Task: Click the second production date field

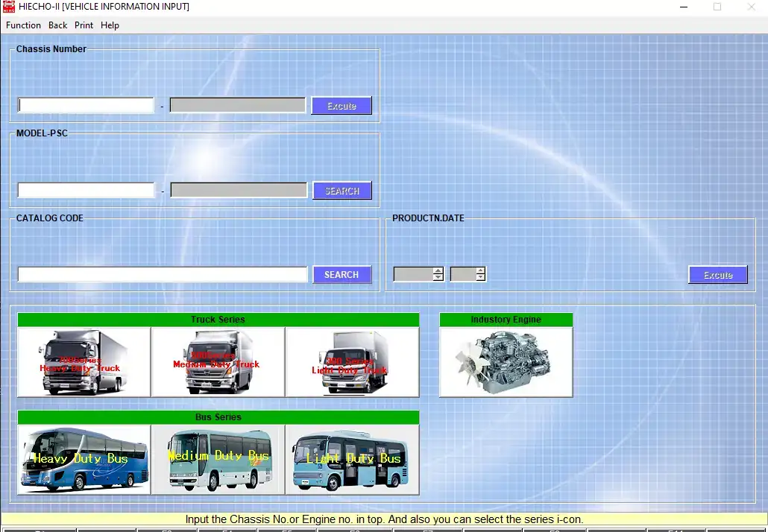Action: 463,274
